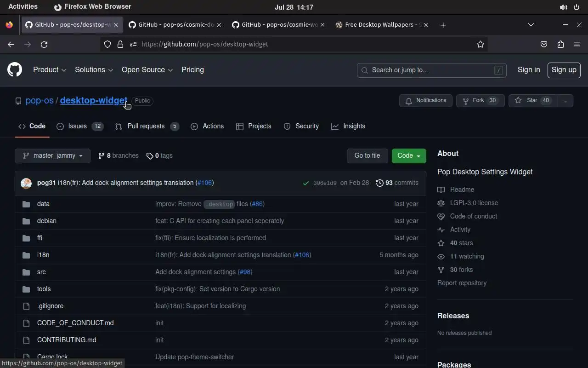Expand the Open Source menu

click(147, 70)
